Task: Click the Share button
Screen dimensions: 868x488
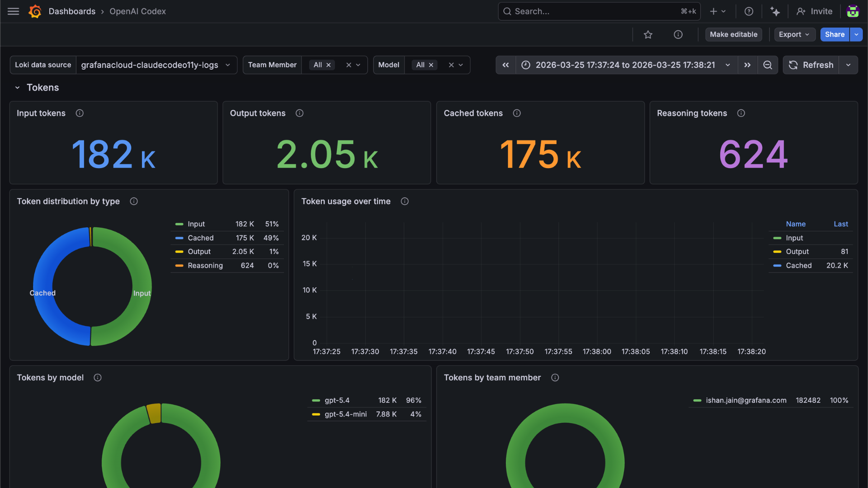Action: (834, 35)
